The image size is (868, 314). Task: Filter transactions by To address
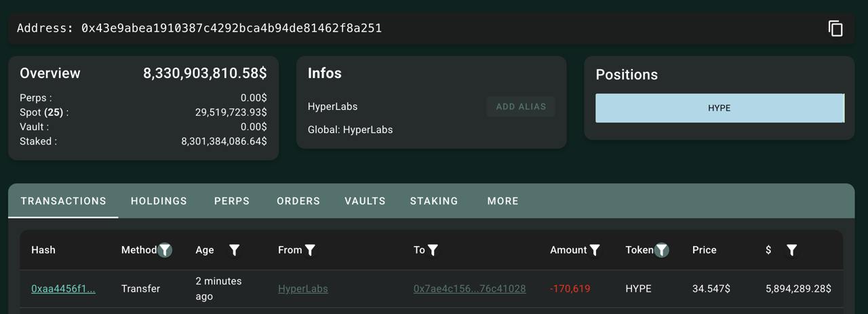tap(433, 250)
